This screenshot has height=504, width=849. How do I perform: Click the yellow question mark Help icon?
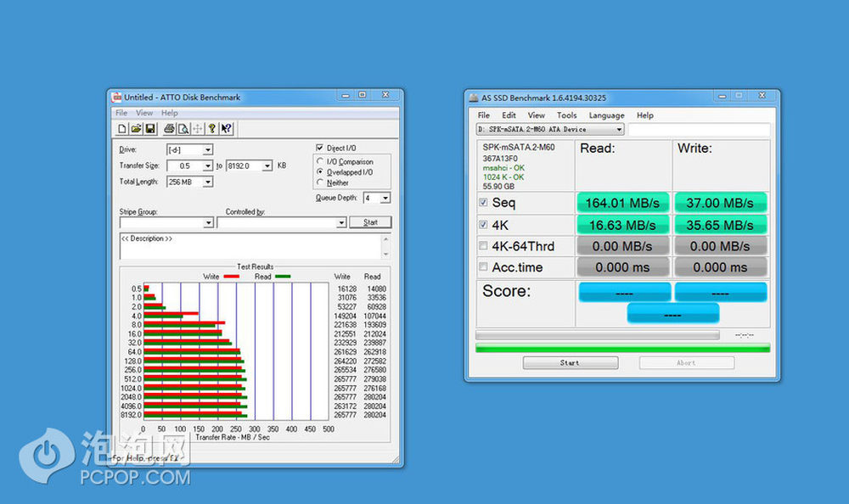[212, 129]
